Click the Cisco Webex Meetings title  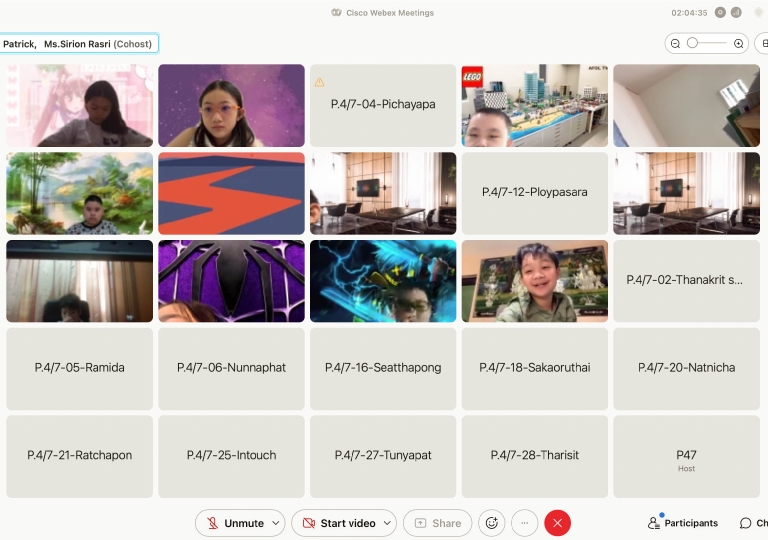pyautogui.click(x=390, y=13)
